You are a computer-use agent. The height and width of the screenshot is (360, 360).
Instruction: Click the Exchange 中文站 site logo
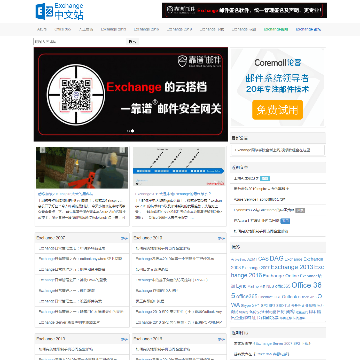60,11
